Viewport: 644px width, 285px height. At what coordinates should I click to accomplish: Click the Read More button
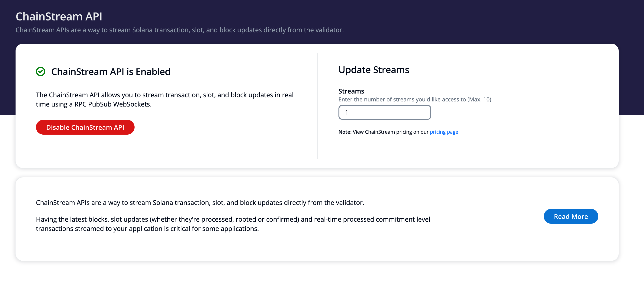571,216
